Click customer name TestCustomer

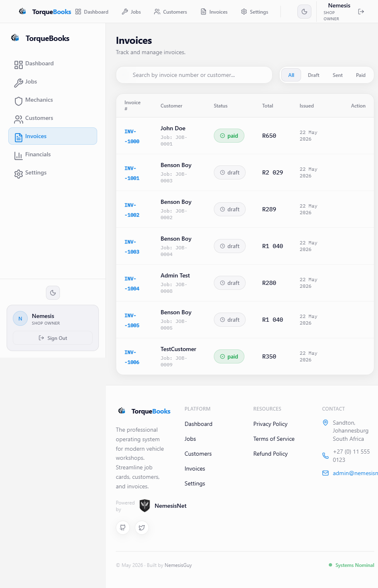[178, 349]
